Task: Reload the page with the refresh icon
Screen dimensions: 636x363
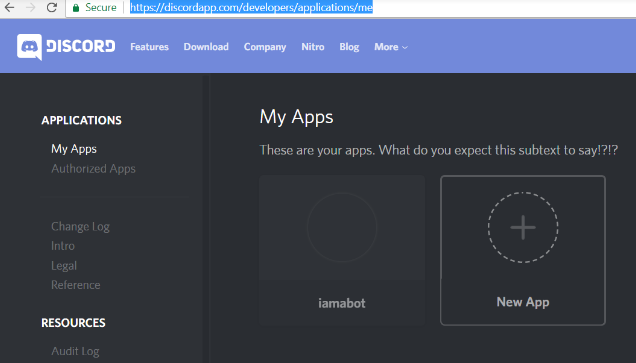Action: click(52, 7)
